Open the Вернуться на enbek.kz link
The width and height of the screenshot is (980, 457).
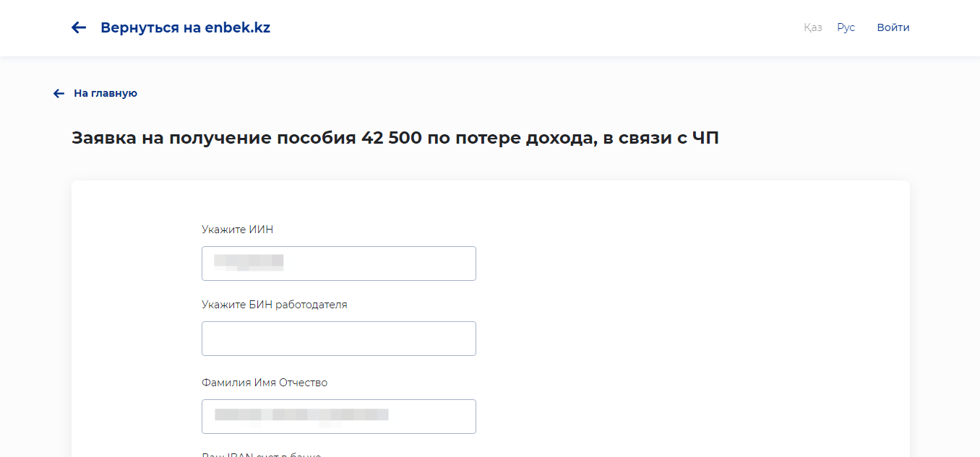(185, 27)
